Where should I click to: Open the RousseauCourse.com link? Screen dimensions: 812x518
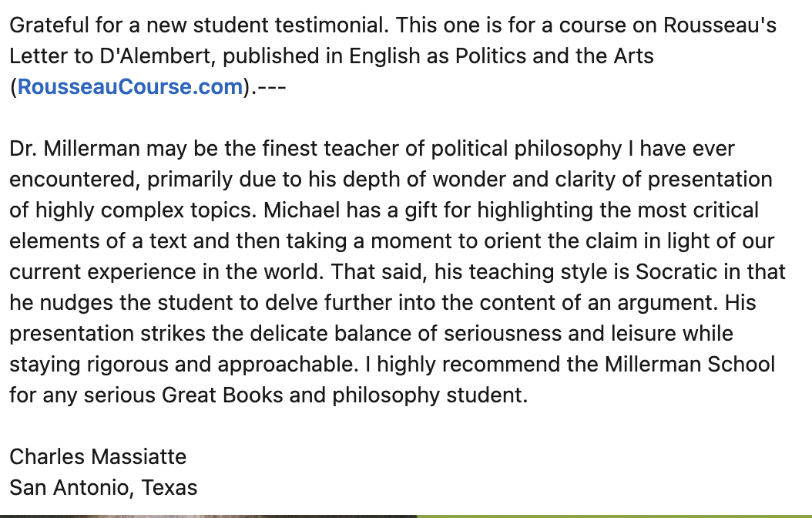pyautogui.click(x=130, y=86)
